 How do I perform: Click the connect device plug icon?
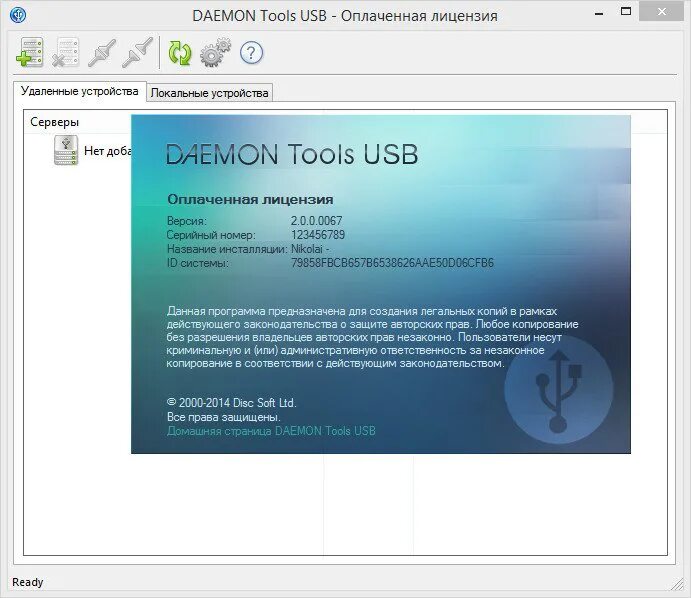[102, 53]
